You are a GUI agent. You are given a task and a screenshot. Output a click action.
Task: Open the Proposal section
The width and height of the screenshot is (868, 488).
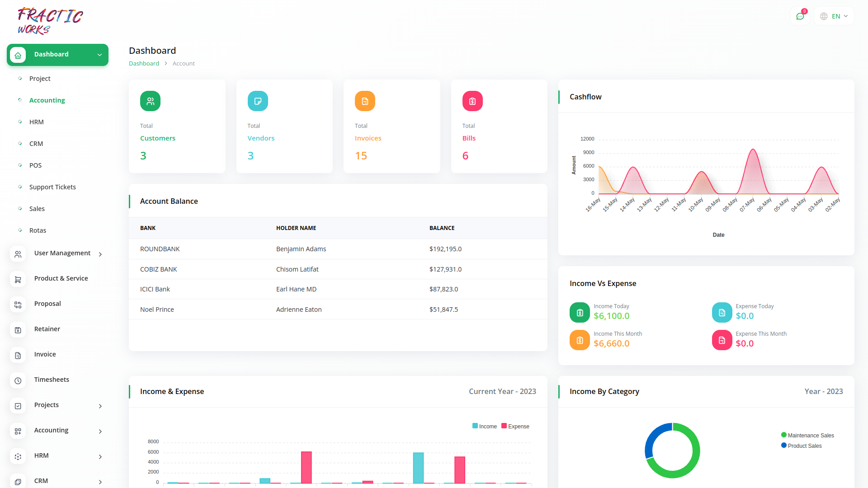coord(47,304)
